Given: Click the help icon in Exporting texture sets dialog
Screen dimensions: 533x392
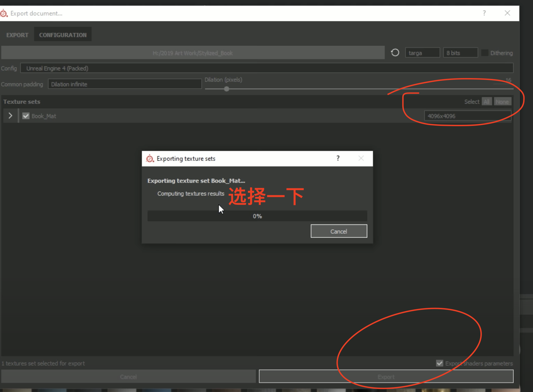Looking at the screenshot, I should click(338, 158).
